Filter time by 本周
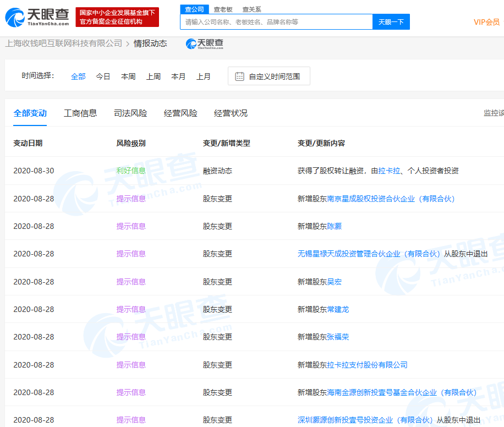Viewport: 504px width, 427px height. click(x=128, y=76)
